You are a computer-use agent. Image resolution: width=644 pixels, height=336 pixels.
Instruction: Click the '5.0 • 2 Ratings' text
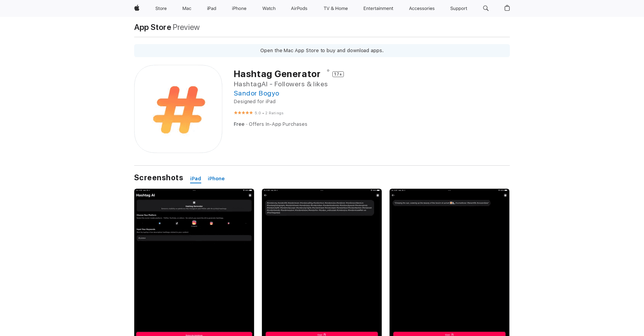[x=269, y=113]
